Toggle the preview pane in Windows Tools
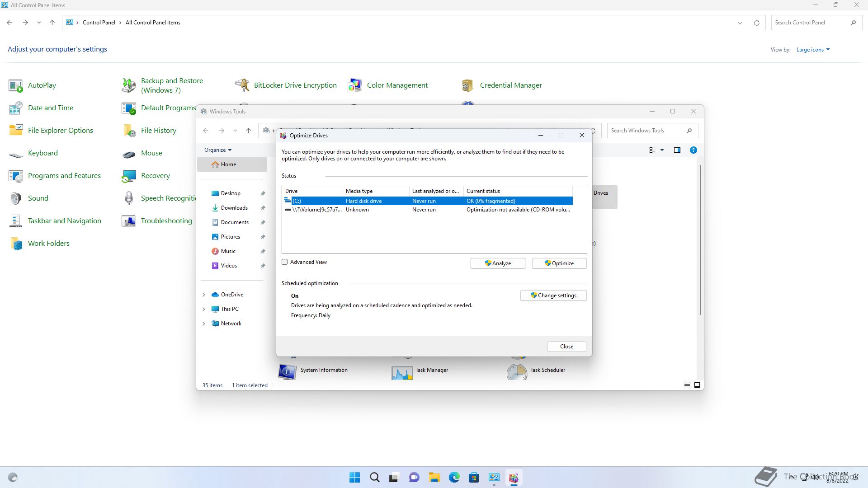This screenshot has width=868, height=488. 677,150
